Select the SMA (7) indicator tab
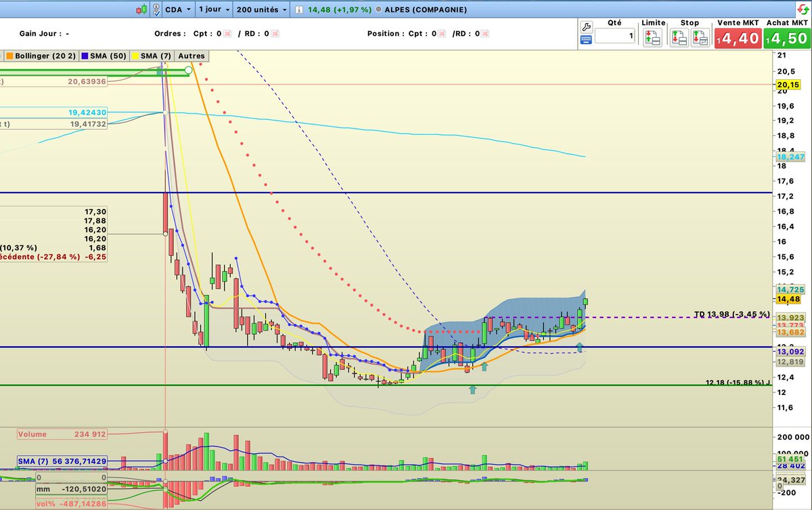Image resolution: width=812 pixels, height=510 pixels. click(153, 55)
